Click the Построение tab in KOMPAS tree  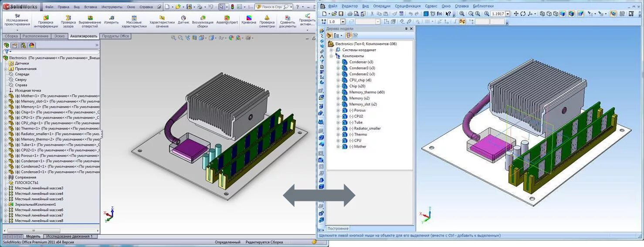pos(339,228)
